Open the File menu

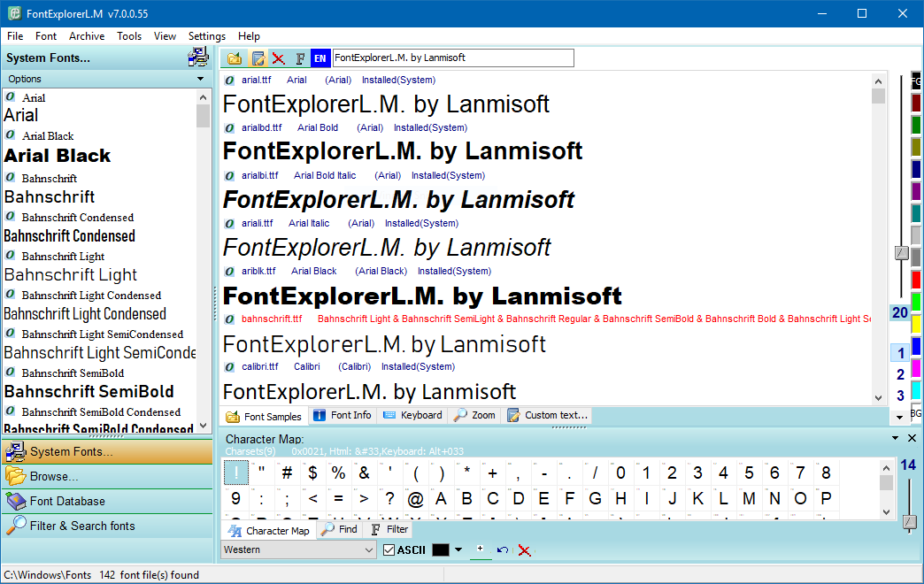[15, 36]
